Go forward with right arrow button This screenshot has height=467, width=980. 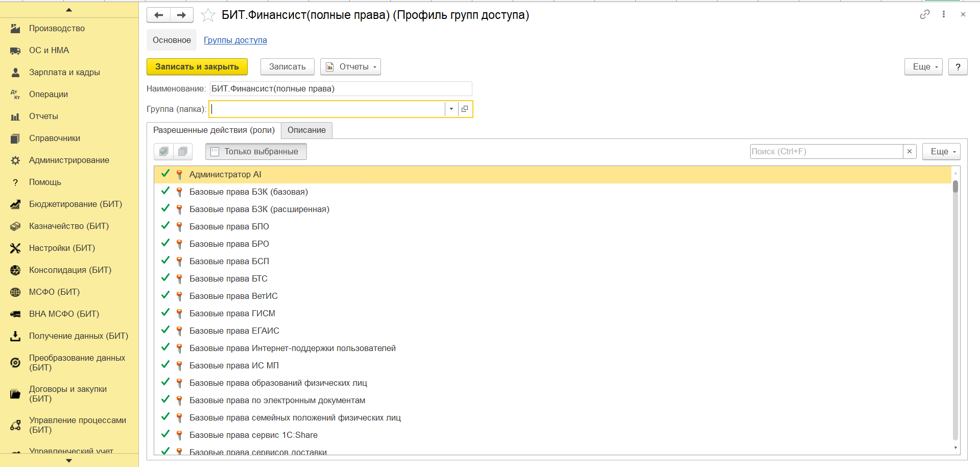click(182, 15)
